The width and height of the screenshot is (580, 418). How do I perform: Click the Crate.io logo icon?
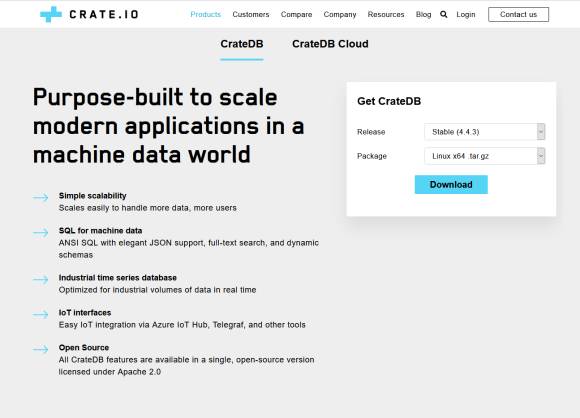[51, 14]
